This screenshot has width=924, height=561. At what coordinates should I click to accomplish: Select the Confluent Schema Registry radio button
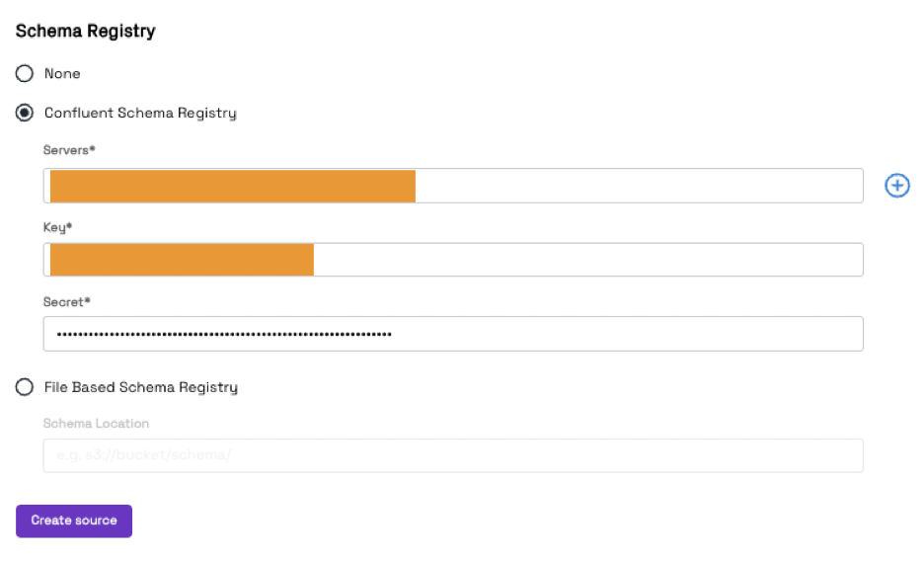click(x=24, y=113)
